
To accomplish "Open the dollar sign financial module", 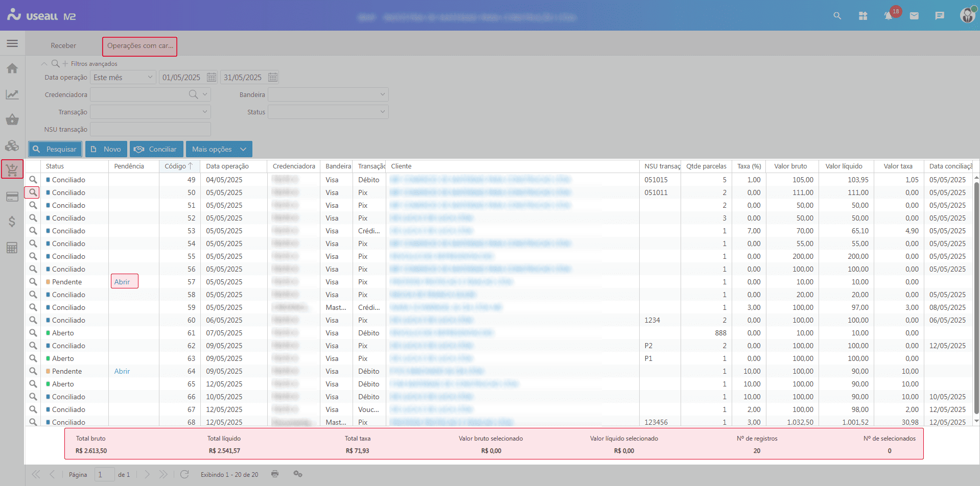I will click(x=12, y=222).
